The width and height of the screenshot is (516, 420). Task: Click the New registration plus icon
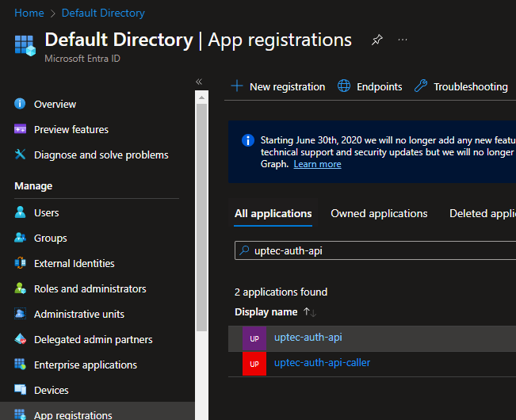coord(237,86)
